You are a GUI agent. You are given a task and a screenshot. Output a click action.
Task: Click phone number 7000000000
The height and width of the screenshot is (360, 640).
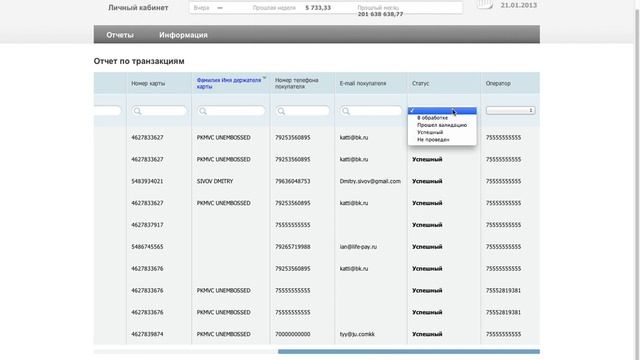click(x=293, y=334)
